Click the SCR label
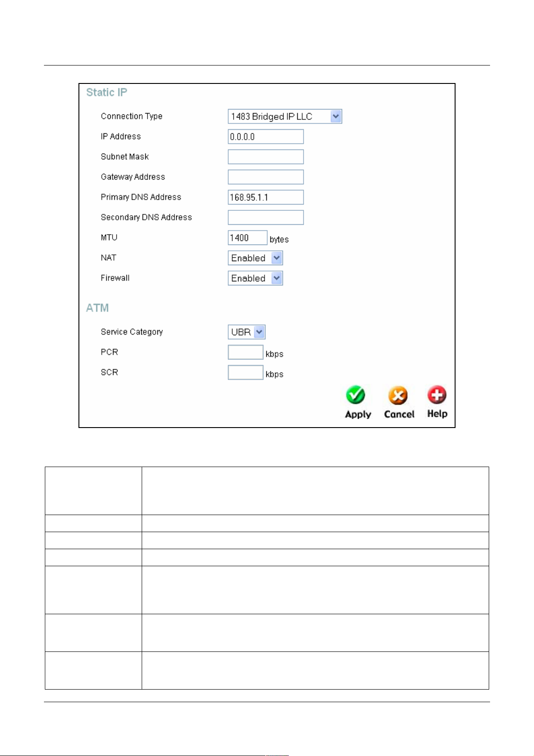Screen dimensions: 534x756 (109, 372)
